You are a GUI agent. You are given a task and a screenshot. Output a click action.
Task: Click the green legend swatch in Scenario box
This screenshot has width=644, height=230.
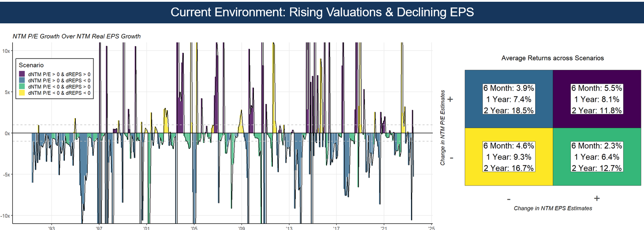click(22, 87)
